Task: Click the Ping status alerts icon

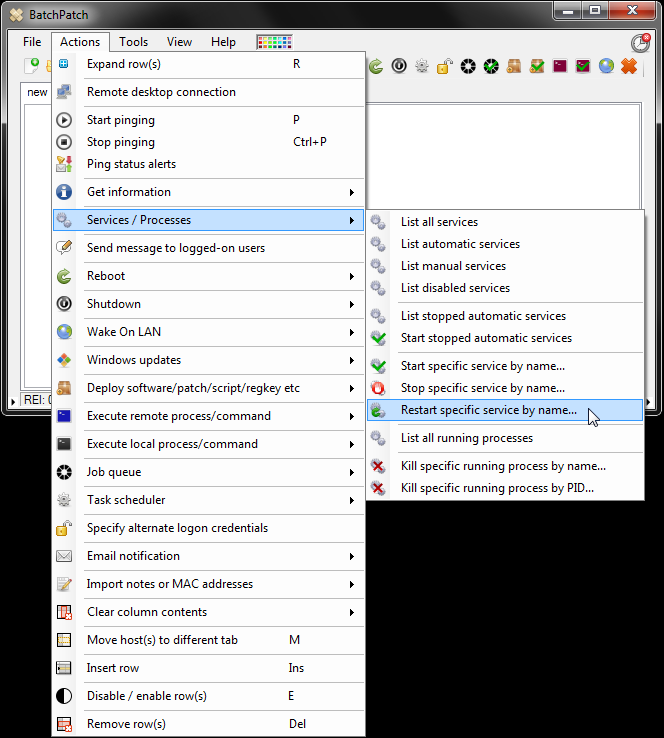Action: click(64, 164)
